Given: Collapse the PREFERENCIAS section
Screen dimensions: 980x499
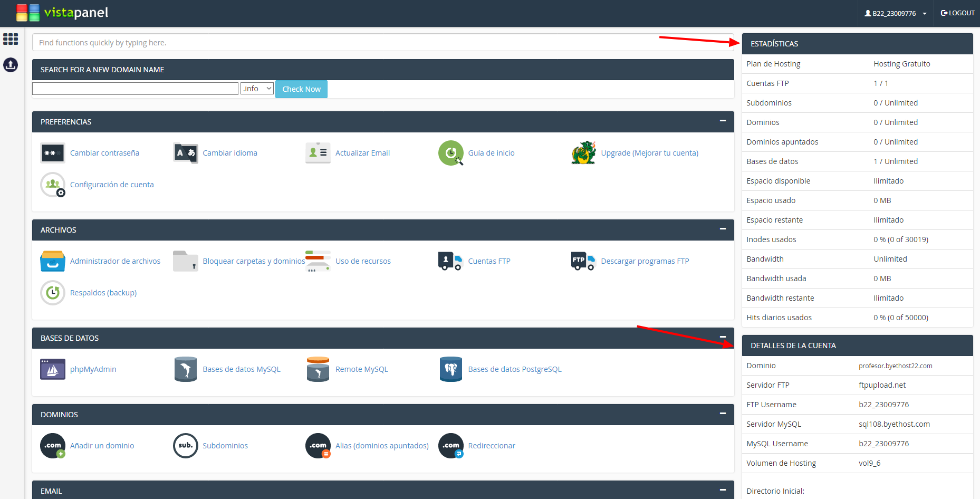Looking at the screenshot, I should (x=723, y=121).
